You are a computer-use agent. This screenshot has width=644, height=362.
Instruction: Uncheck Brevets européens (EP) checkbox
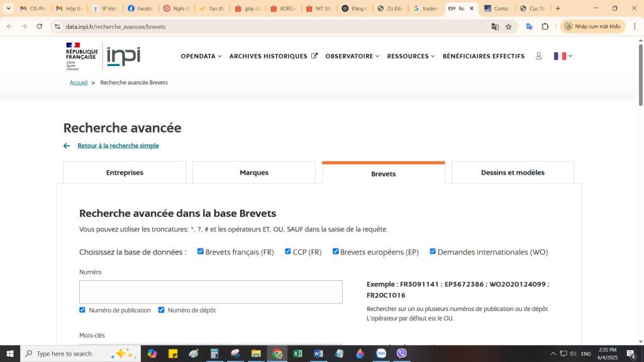[336, 251]
